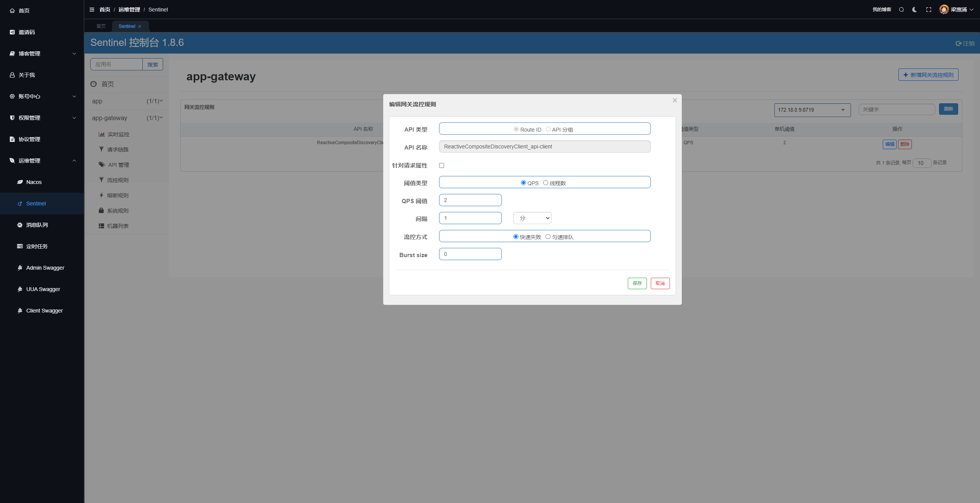Screen dimensions: 980x503
Task: Click the 取消 button
Action: [x=660, y=283]
